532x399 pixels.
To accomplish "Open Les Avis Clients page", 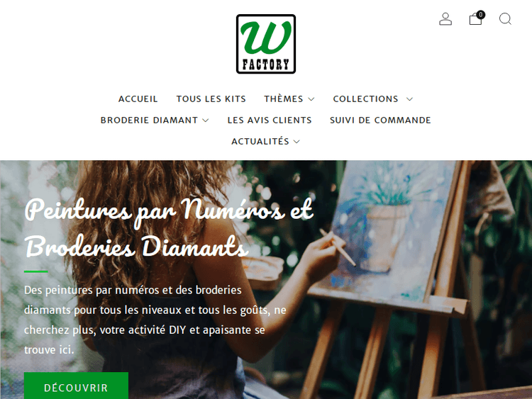I will 270,120.
